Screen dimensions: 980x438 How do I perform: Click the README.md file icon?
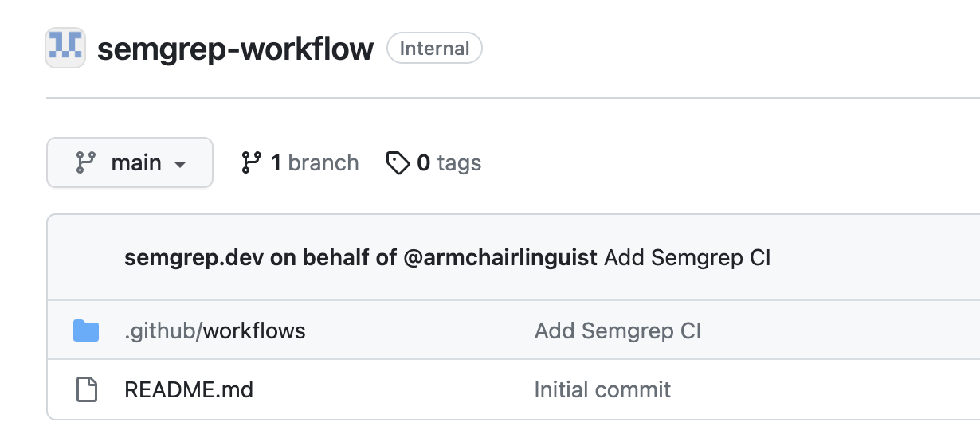point(85,389)
